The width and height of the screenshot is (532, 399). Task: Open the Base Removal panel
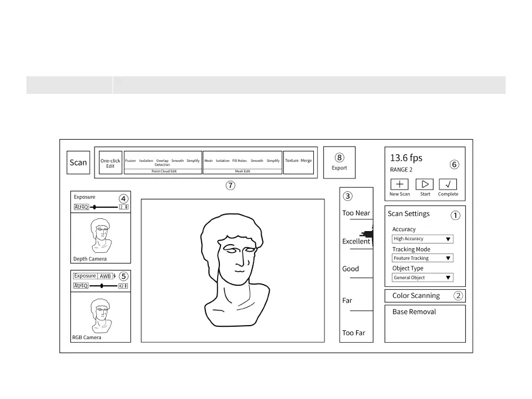click(x=425, y=324)
